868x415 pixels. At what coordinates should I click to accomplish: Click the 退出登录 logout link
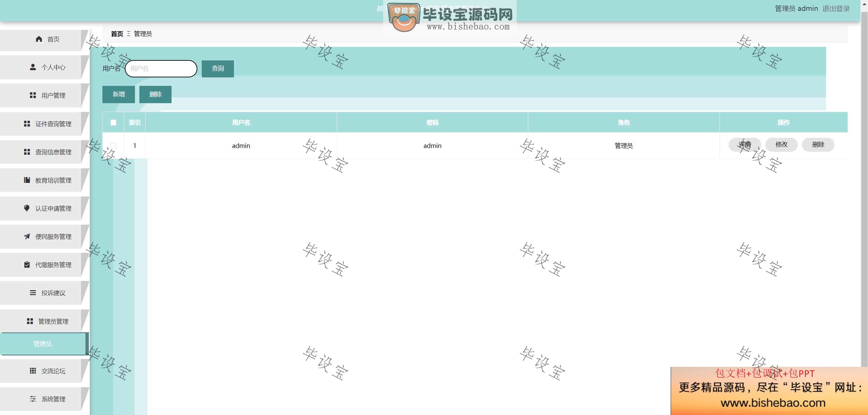click(x=836, y=8)
